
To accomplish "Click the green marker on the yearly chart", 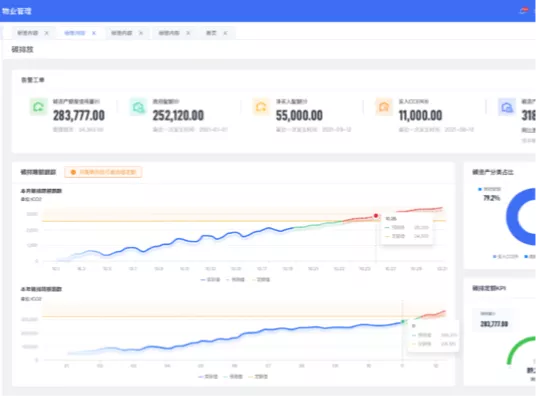I will pyautogui.click(x=403, y=321).
